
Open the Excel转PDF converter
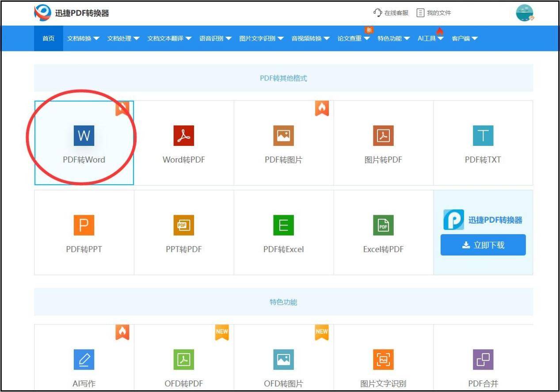click(x=383, y=232)
